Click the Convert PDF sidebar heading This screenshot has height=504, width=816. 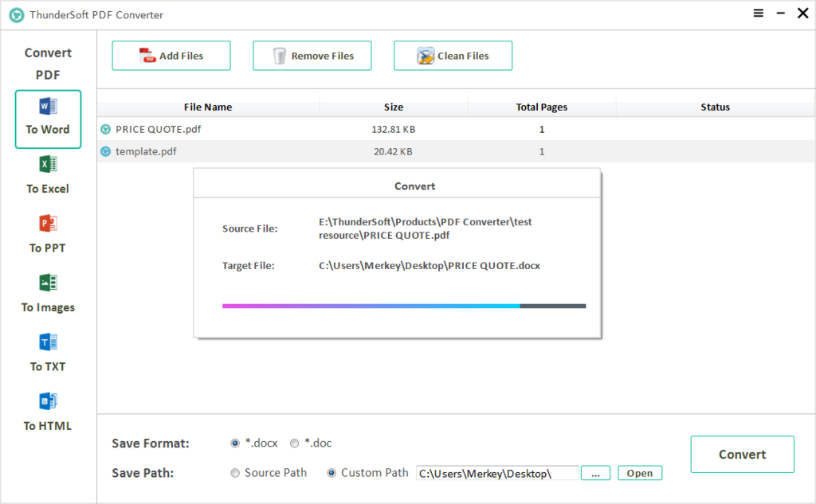pos(48,64)
